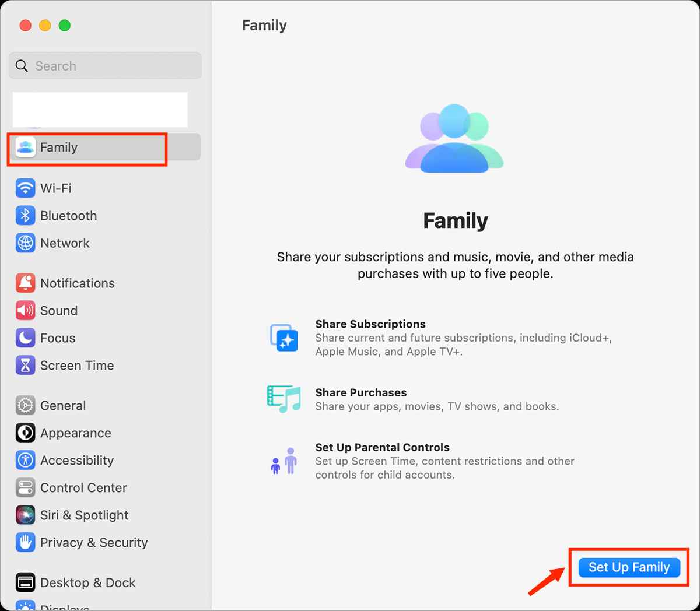Viewport: 700px width, 611px height.
Task: Click the Set Up Parental Controls icon
Action: point(284,461)
